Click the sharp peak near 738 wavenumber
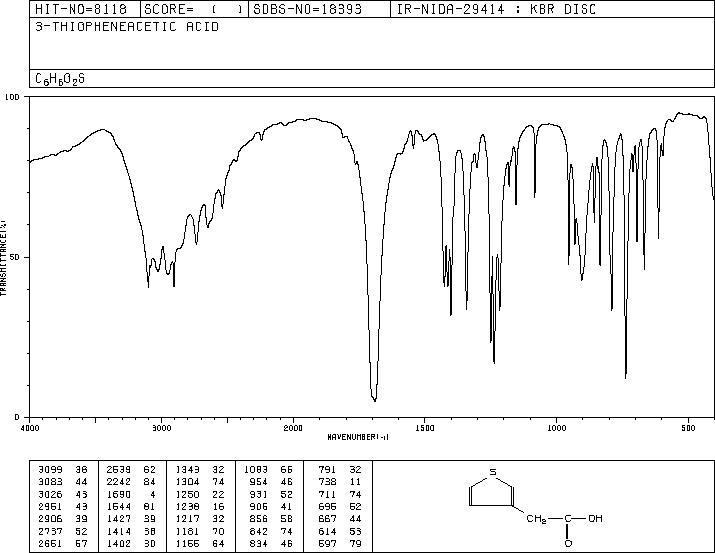The width and height of the screenshot is (715, 553). tap(626, 376)
